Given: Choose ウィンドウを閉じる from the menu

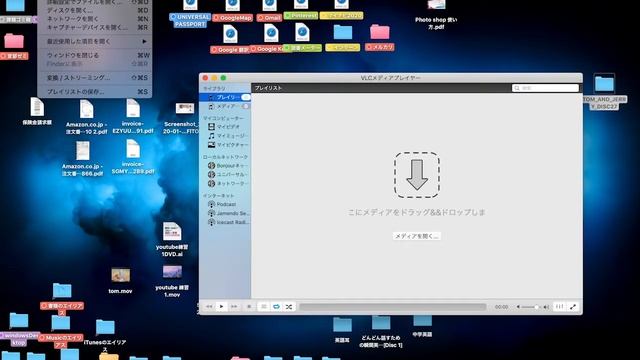Looking at the screenshot, I should pos(95,55).
